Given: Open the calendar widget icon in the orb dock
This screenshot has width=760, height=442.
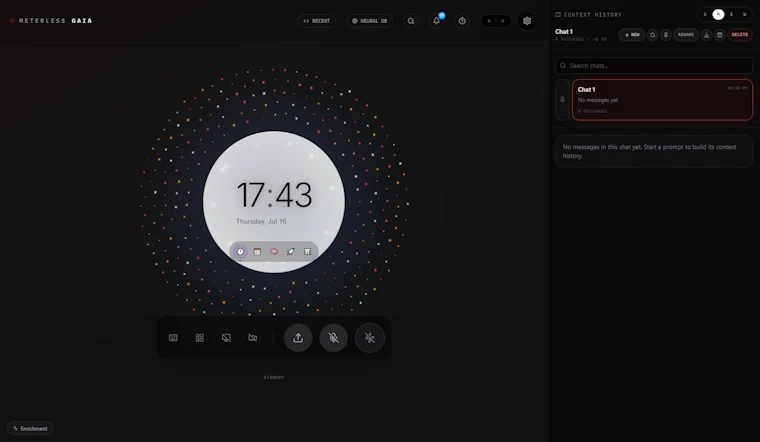Looking at the screenshot, I should click(x=257, y=252).
